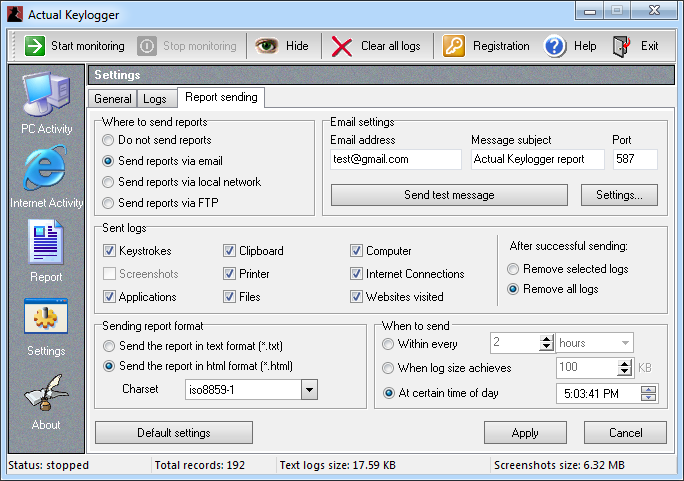Click the Default settings button
The width and height of the screenshot is (684, 481).
[174, 433]
